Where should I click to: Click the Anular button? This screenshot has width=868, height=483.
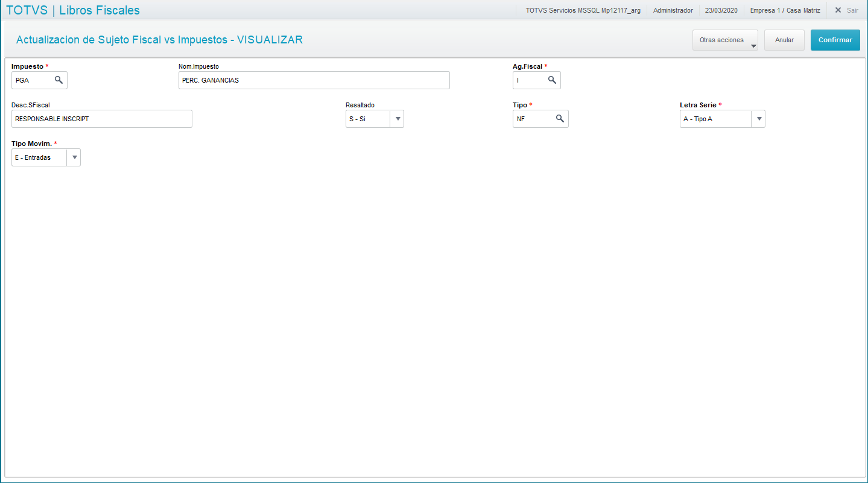coord(784,40)
